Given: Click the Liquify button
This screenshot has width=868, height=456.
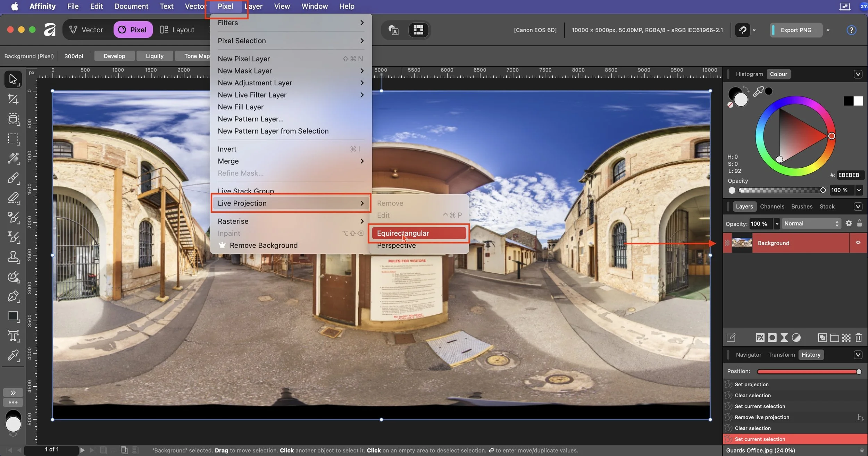Looking at the screenshot, I should point(155,56).
